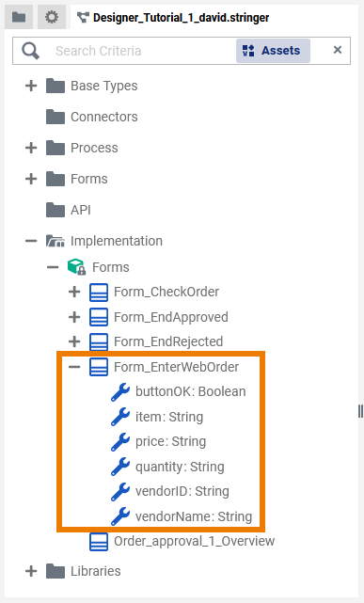Click the panel splitter handle on right edge
The image size is (364, 603).
[360, 411]
